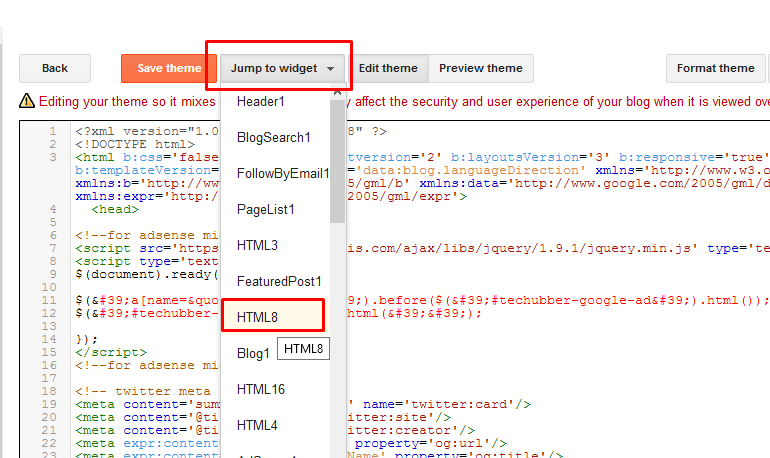Select HTML4 widget entry
Screen dimensions: 770x458
point(275,425)
